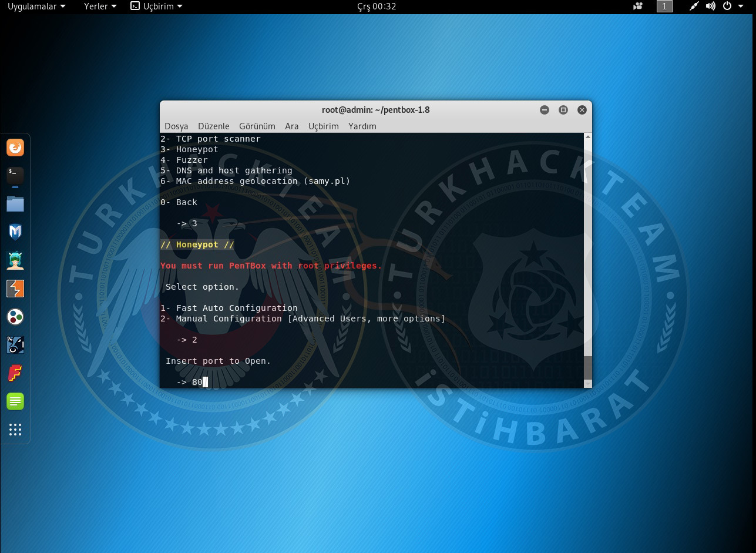The height and width of the screenshot is (553, 756).
Task: Launch Metasploit from the dock
Action: coord(15,232)
